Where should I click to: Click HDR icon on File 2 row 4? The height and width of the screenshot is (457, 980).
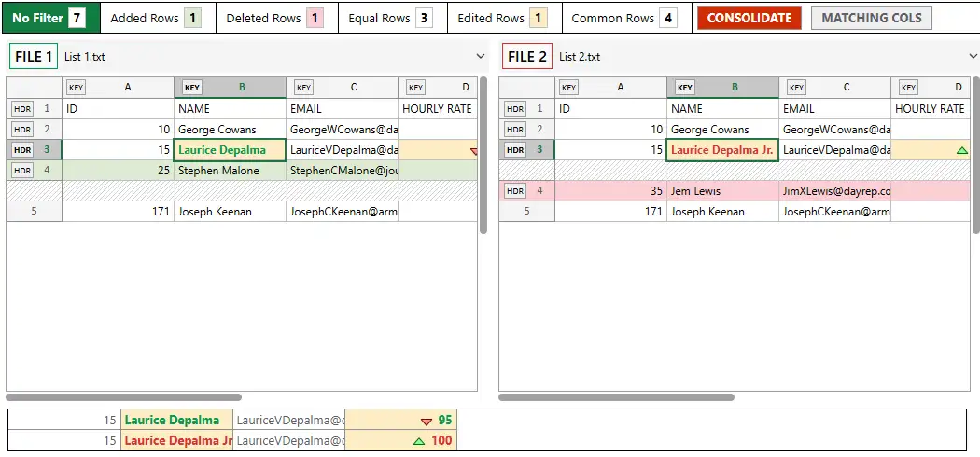click(x=515, y=191)
